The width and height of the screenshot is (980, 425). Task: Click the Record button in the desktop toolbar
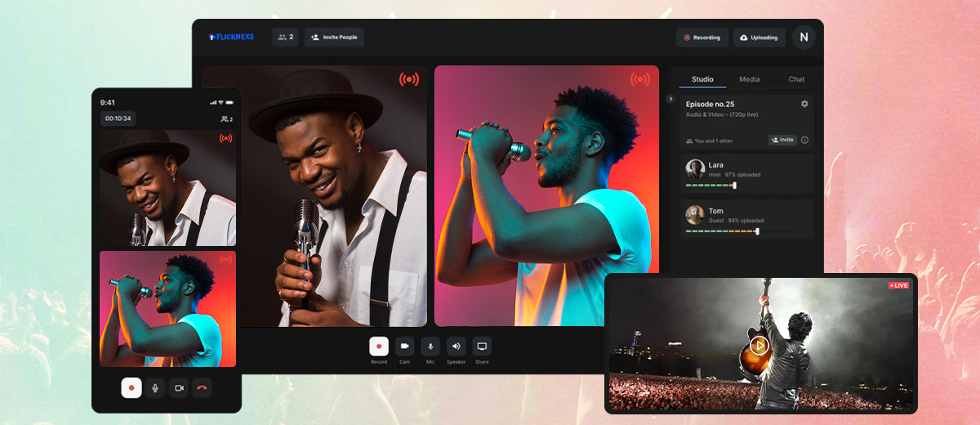378,347
